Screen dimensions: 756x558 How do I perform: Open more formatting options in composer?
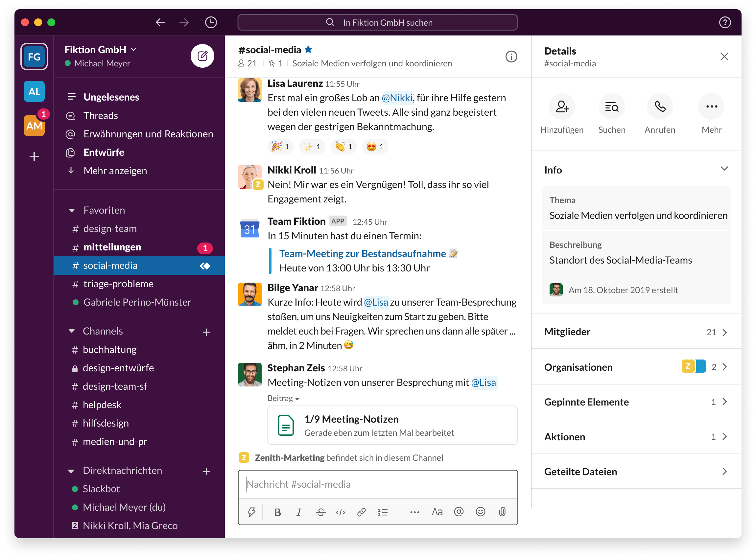pos(414,512)
